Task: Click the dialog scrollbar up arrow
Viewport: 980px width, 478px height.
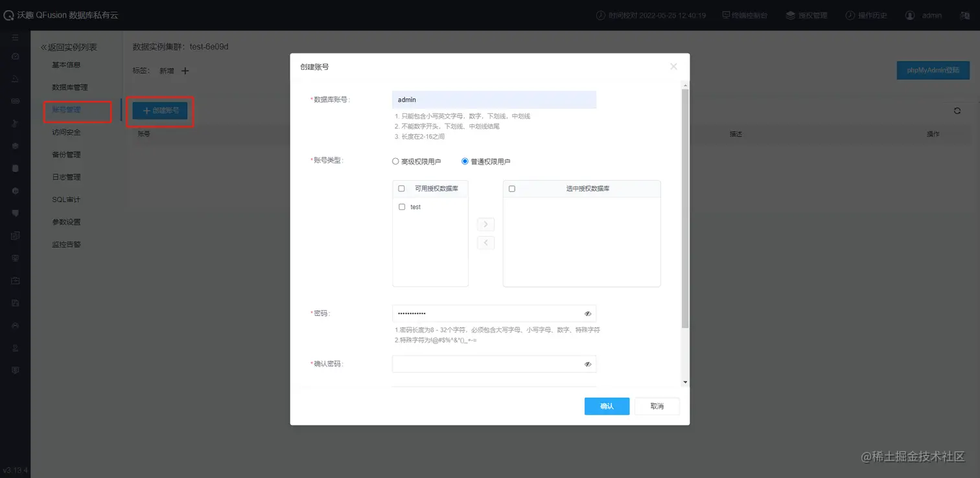Action: (x=686, y=84)
